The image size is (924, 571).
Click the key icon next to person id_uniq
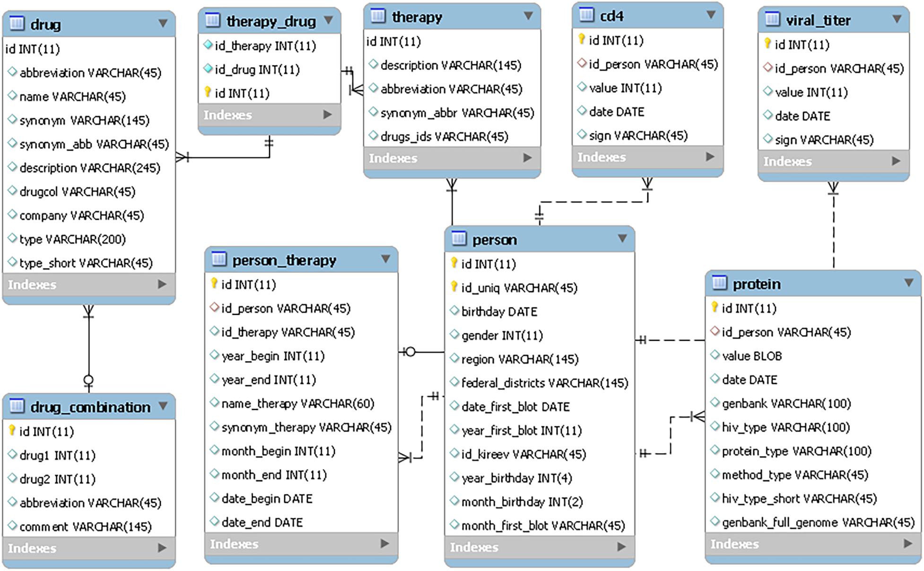click(x=454, y=286)
